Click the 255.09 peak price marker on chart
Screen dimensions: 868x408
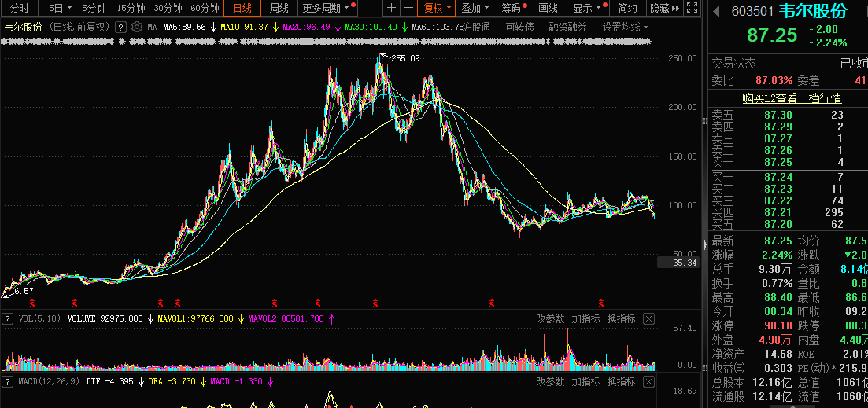(405, 58)
